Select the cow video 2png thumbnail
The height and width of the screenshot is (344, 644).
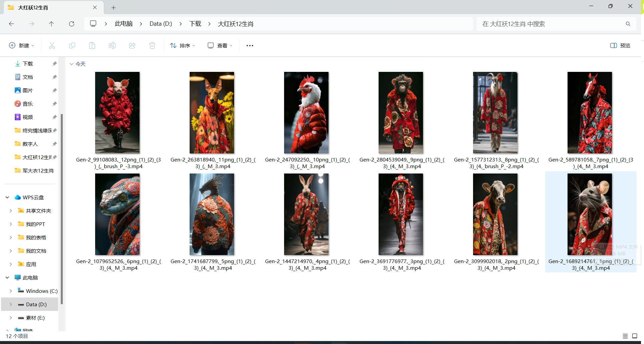point(495,214)
